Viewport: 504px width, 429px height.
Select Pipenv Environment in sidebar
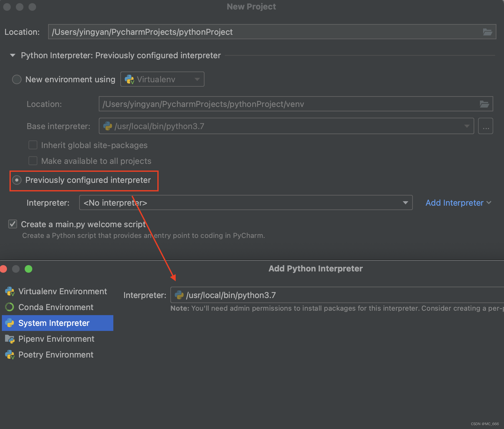click(x=58, y=339)
